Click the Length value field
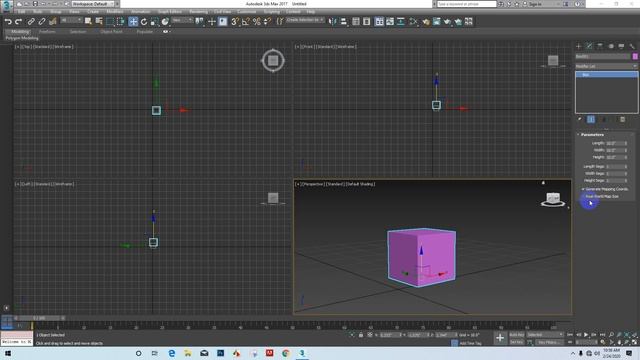The image size is (640, 360). 615,143
